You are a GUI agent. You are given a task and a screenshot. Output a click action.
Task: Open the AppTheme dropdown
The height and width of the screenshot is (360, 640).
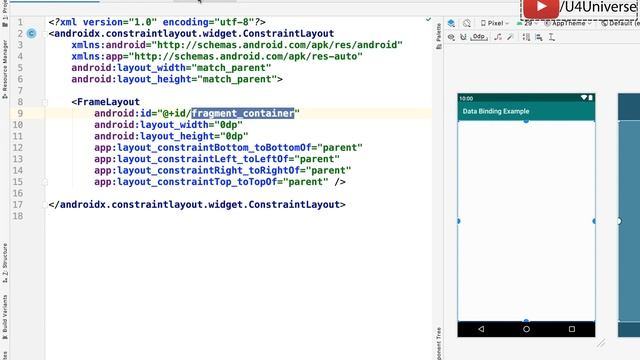[568, 23]
